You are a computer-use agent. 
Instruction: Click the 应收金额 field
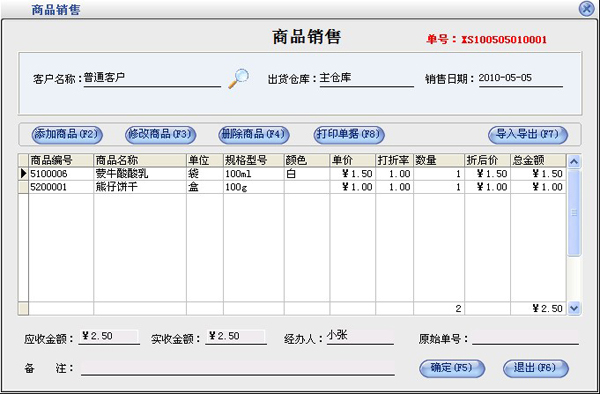tap(109, 337)
